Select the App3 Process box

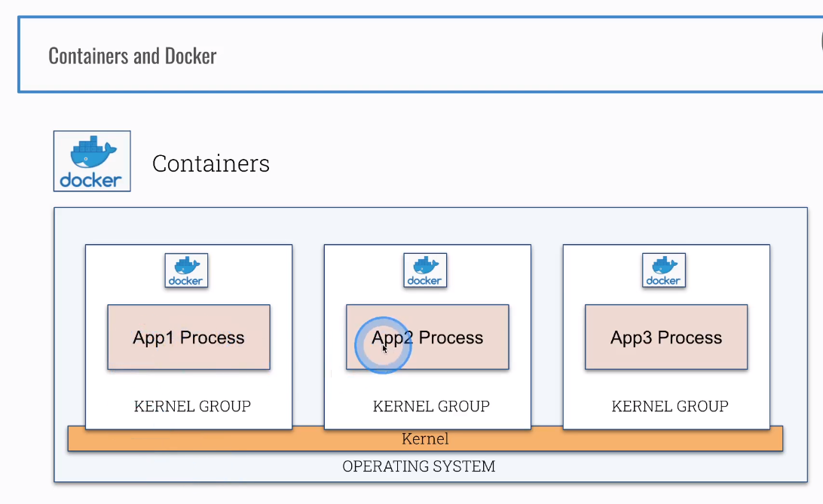pos(666,338)
